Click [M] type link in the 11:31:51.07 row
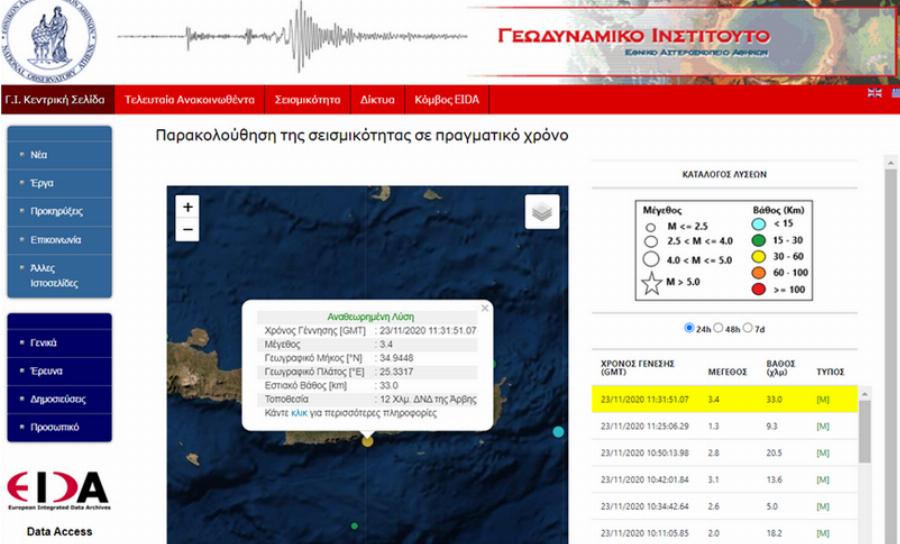This screenshot has width=900, height=544. point(823,399)
